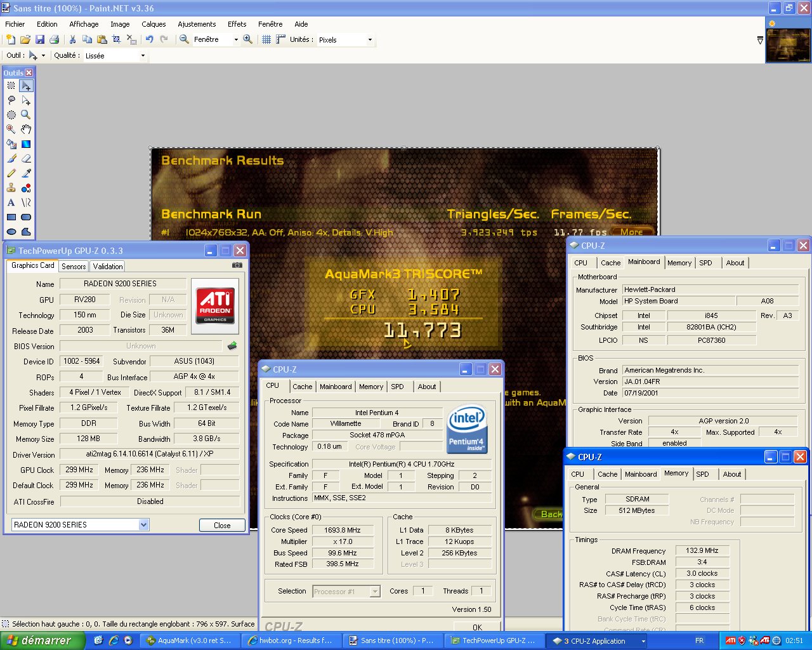Click the New image toolbar icon

pyautogui.click(x=11, y=39)
